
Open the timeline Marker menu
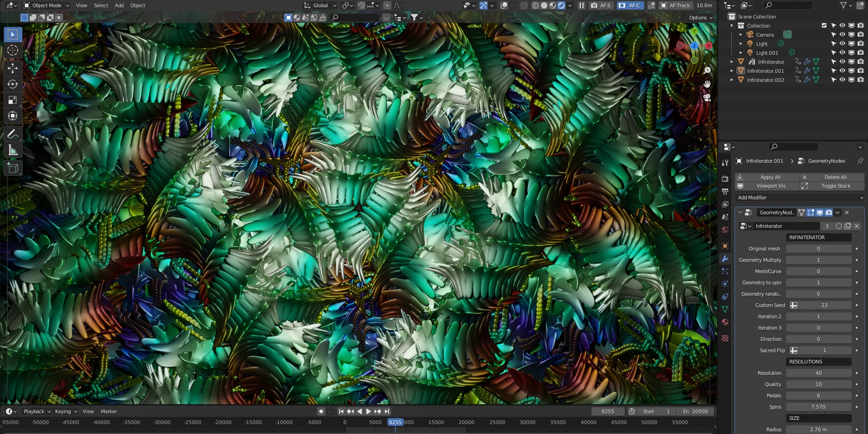point(108,412)
